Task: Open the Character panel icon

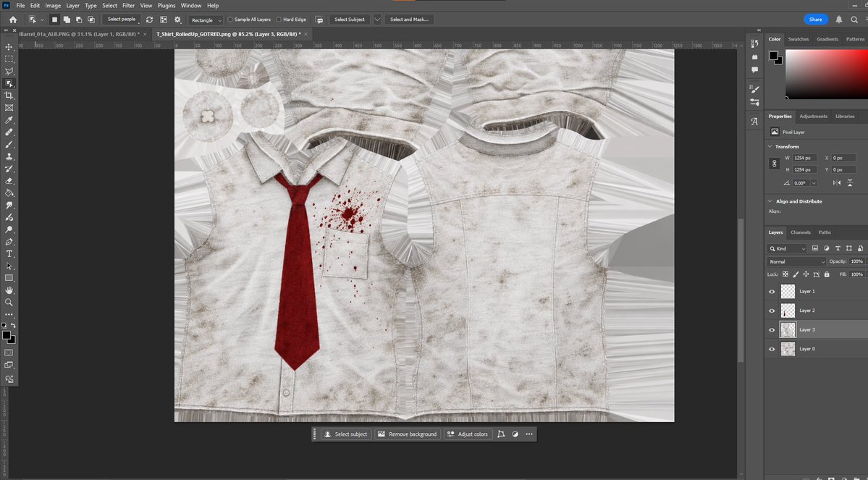Action: click(x=754, y=121)
